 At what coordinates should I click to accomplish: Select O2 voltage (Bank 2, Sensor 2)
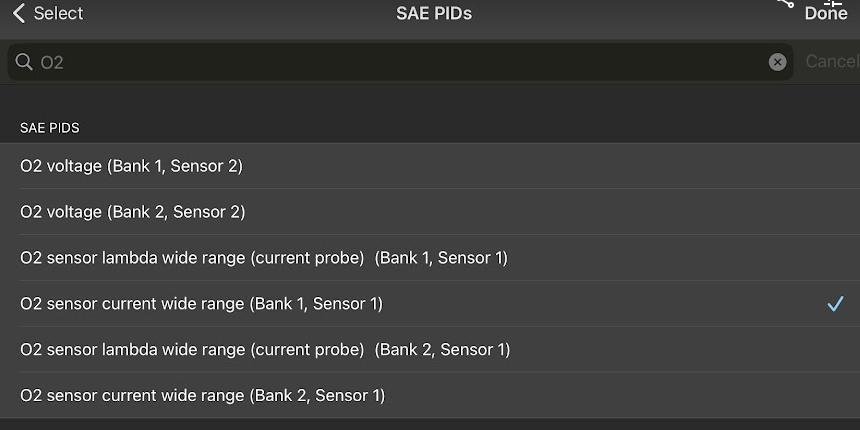[133, 212]
